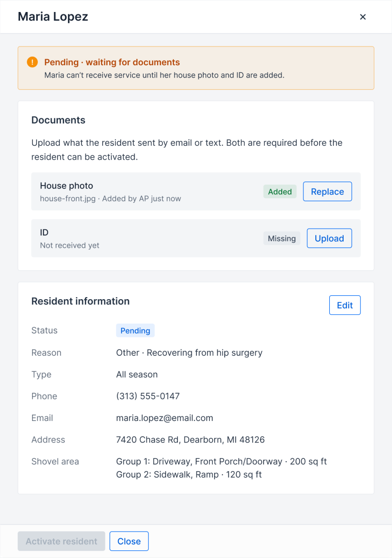Click the Close button in footer
Image resolution: width=392 pixels, height=558 pixels.
[x=129, y=541]
